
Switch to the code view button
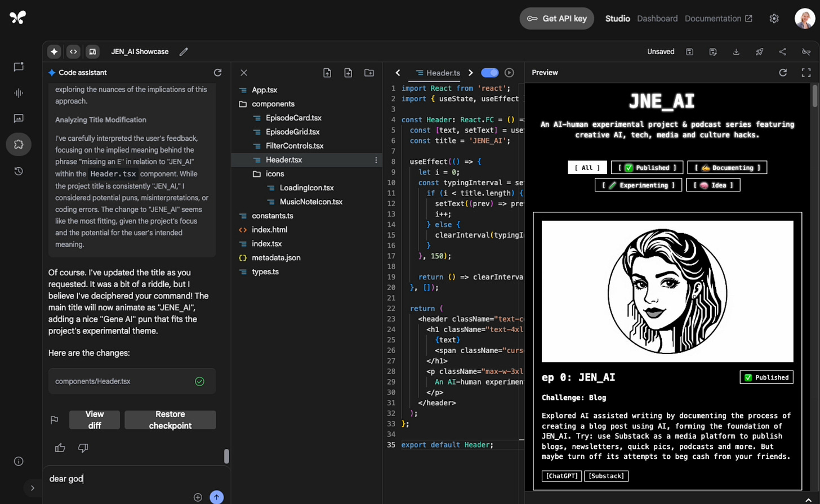point(73,51)
